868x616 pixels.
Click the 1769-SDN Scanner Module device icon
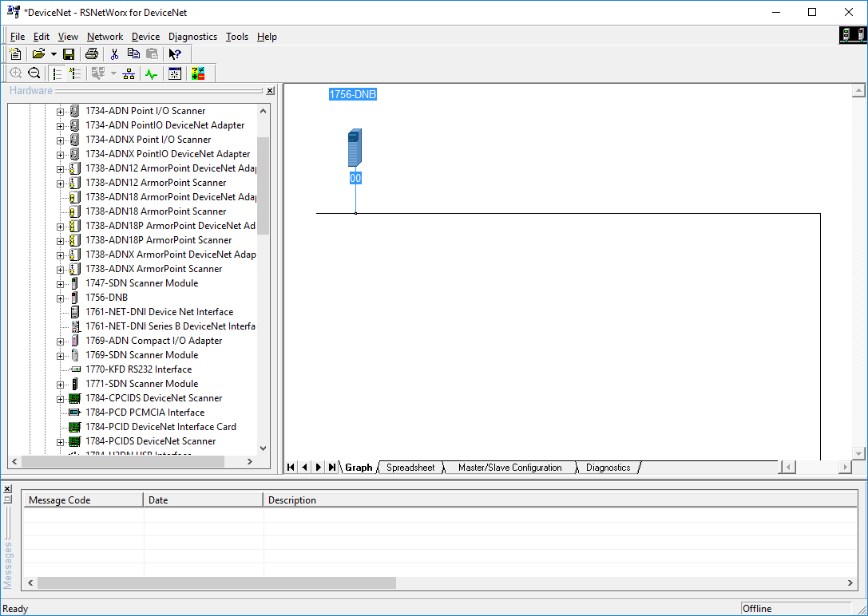click(x=75, y=355)
